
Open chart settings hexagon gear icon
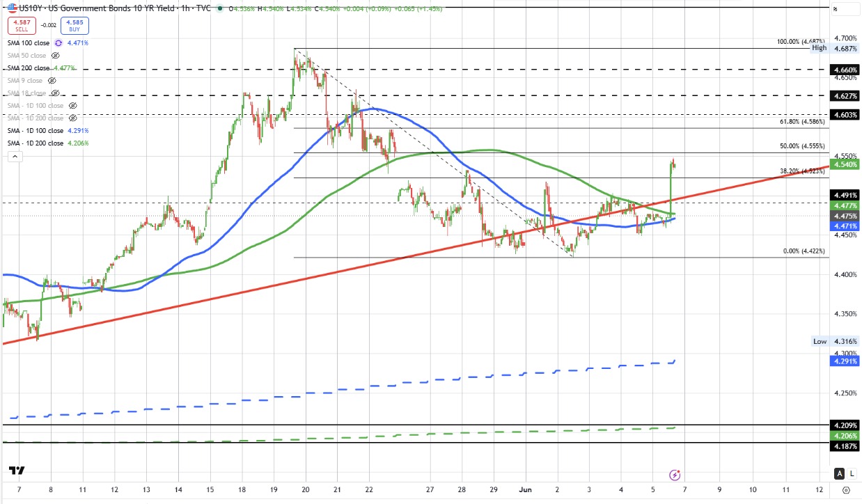(x=846, y=490)
